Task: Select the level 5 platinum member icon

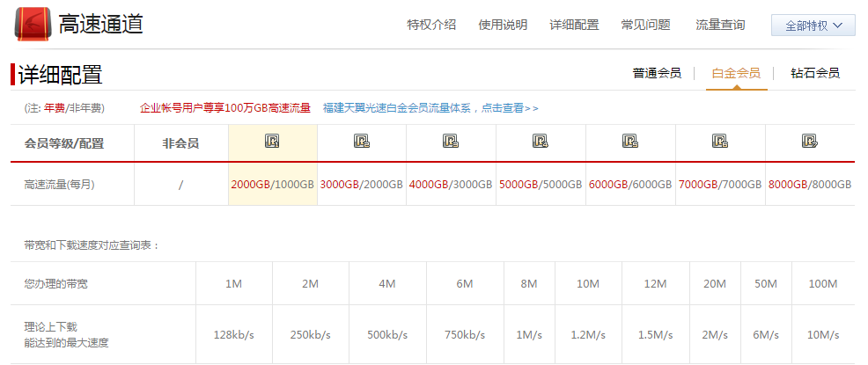Action: pyautogui.click(x=629, y=141)
